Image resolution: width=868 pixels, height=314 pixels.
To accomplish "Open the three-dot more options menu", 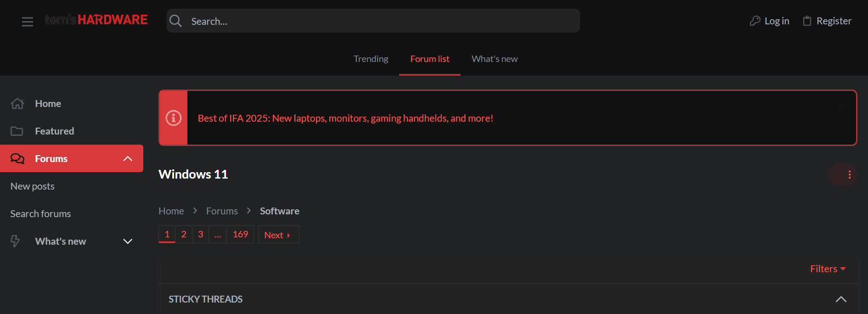I will coord(849,174).
